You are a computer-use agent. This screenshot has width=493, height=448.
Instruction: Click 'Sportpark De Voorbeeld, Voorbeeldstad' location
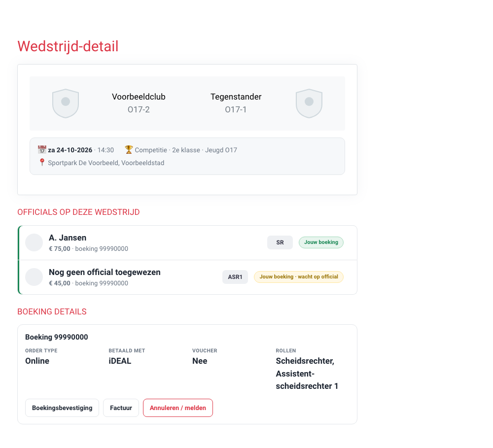106,163
